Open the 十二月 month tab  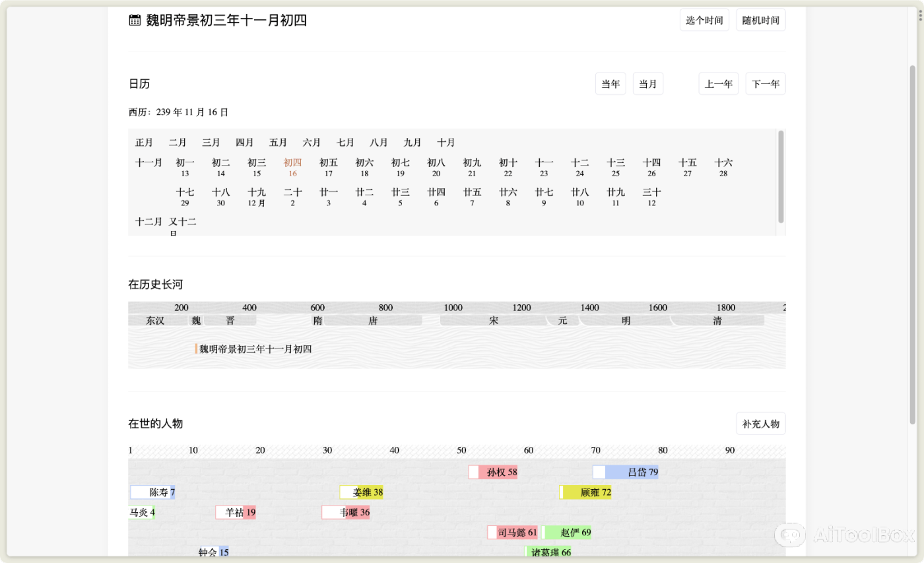(x=148, y=222)
